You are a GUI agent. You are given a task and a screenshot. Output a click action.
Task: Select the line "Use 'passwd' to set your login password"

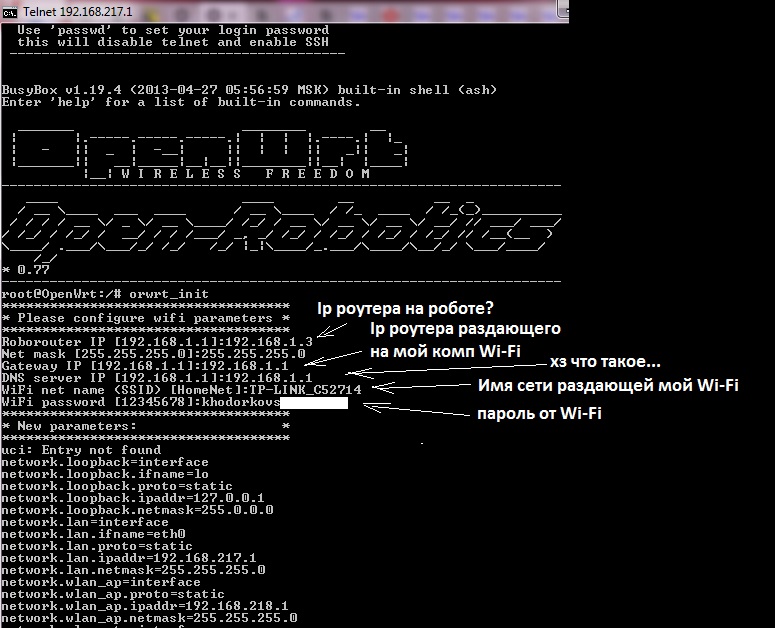(x=173, y=31)
